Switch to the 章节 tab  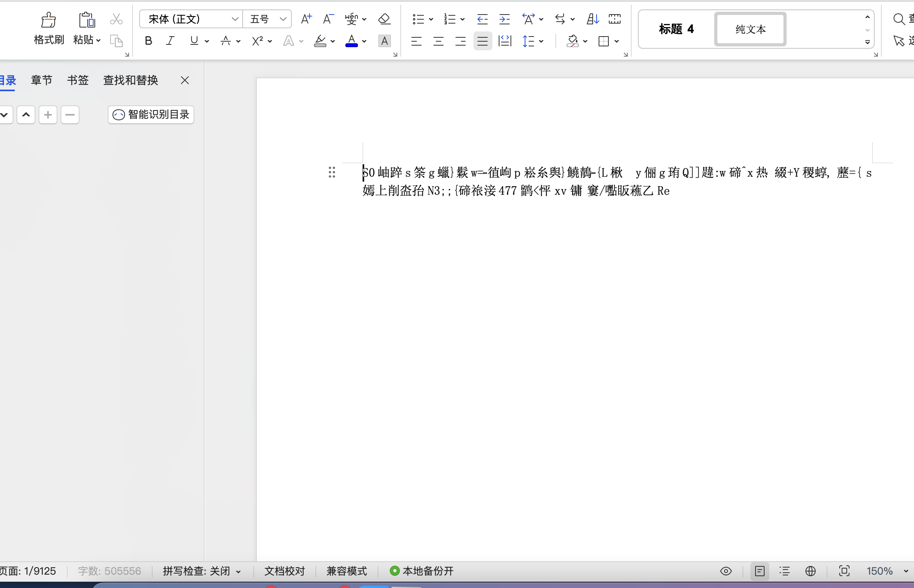41,80
